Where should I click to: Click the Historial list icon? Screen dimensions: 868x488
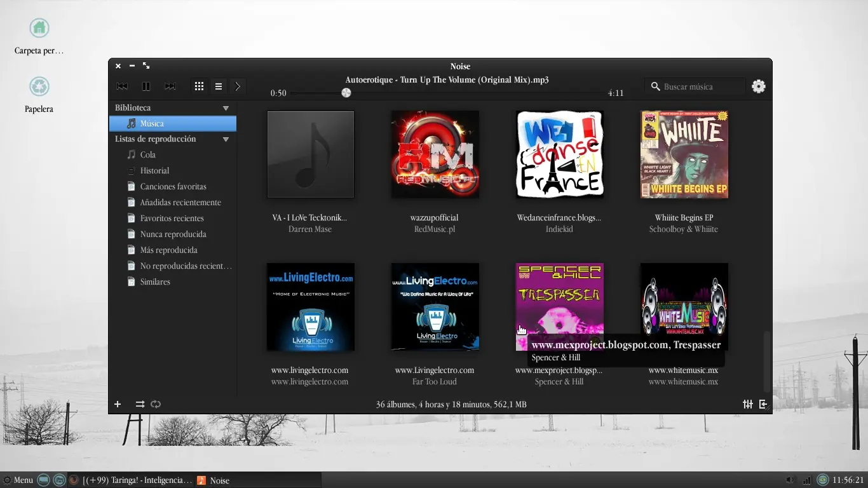(x=132, y=170)
